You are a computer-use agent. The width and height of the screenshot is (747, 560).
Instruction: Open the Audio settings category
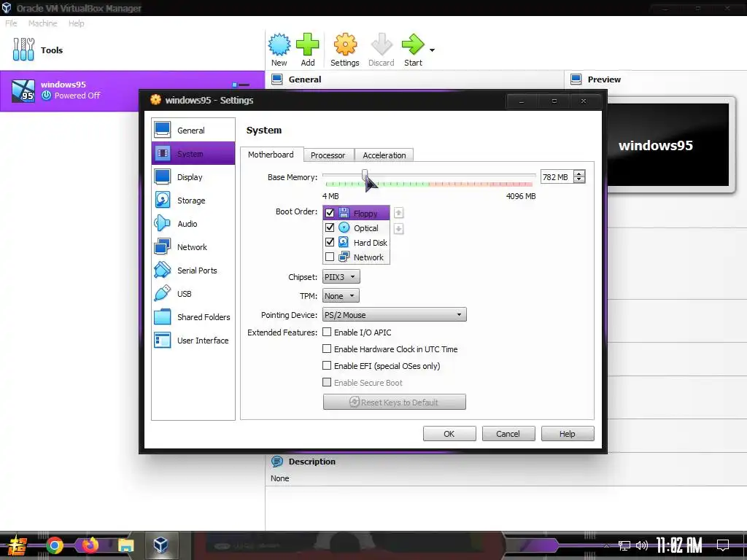point(193,223)
